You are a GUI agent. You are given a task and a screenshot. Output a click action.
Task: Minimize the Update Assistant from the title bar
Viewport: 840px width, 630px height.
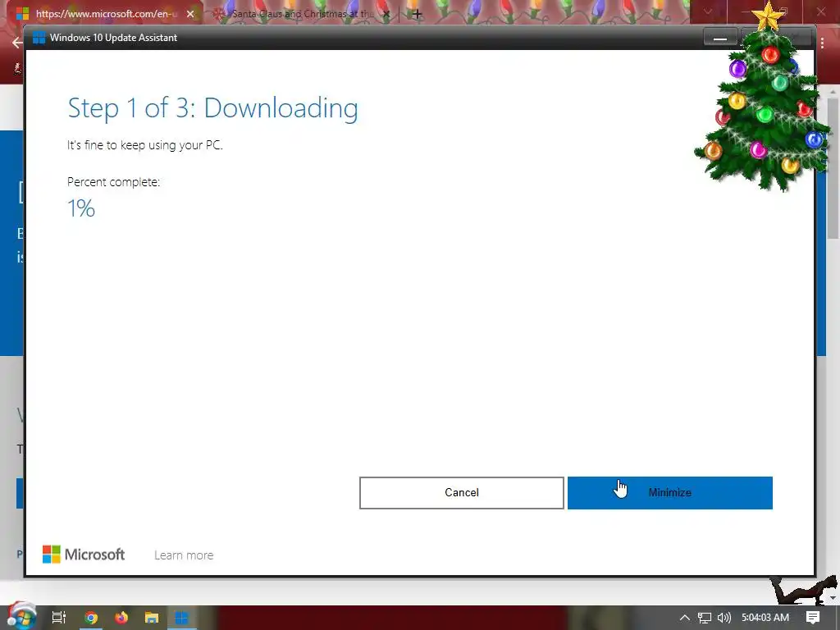720,38
